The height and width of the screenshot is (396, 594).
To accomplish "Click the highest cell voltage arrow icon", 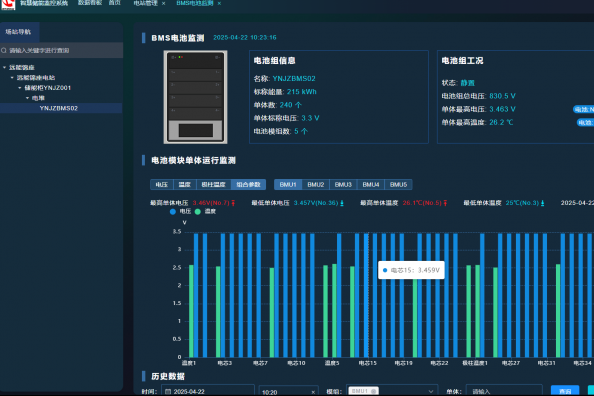I will tap(233, 203).
